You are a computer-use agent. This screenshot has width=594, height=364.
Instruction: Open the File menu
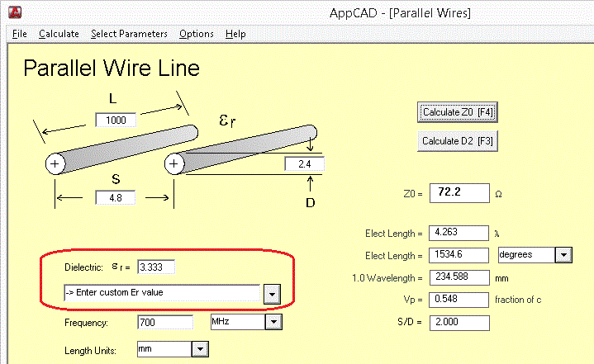(x=19, y=34)
